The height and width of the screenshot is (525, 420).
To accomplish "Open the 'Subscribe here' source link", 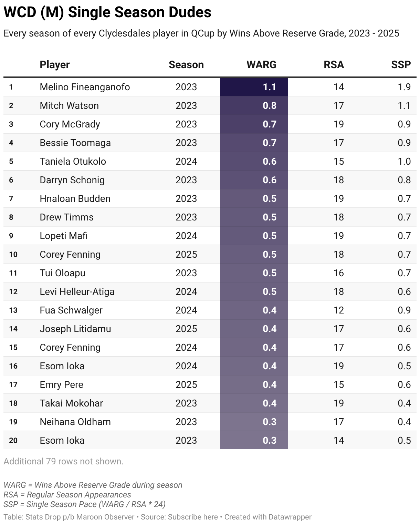I will click(192, 517).
